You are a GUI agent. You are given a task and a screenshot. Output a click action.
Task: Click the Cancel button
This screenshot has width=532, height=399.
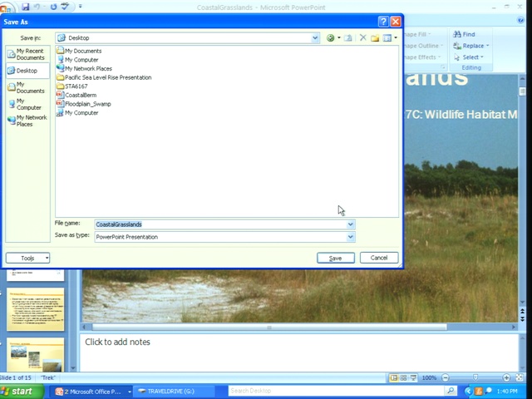379,258
